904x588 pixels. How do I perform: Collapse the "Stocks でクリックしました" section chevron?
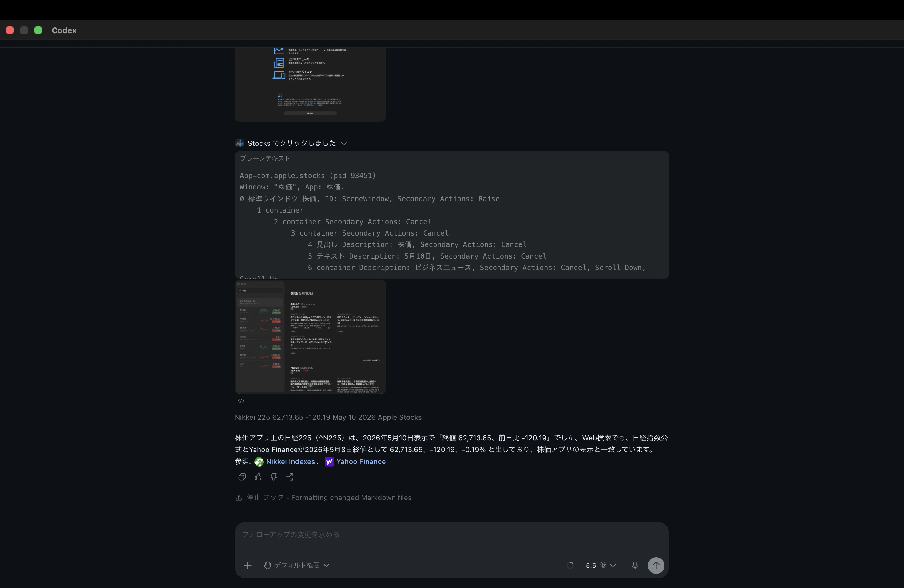click(x=344, y=144)
